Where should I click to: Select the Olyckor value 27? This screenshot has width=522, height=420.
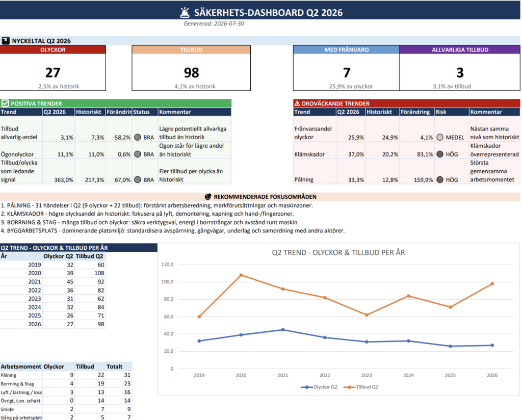(53, 72)
